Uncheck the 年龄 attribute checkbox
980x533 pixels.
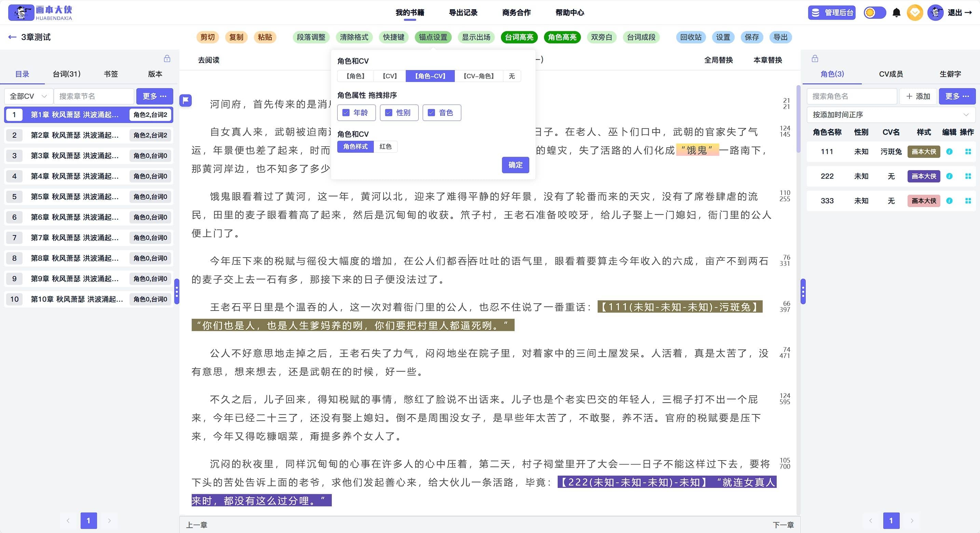(346, 113)
